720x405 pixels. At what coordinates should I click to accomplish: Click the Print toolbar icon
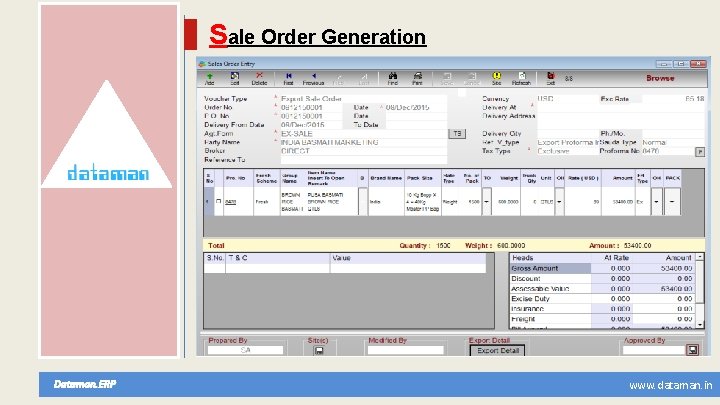417,79
